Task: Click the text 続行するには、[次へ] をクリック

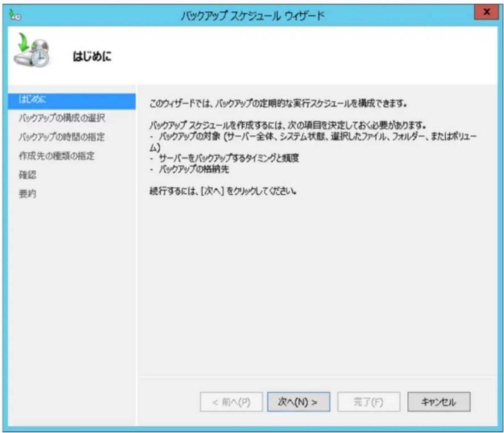Action: point(223,191)
